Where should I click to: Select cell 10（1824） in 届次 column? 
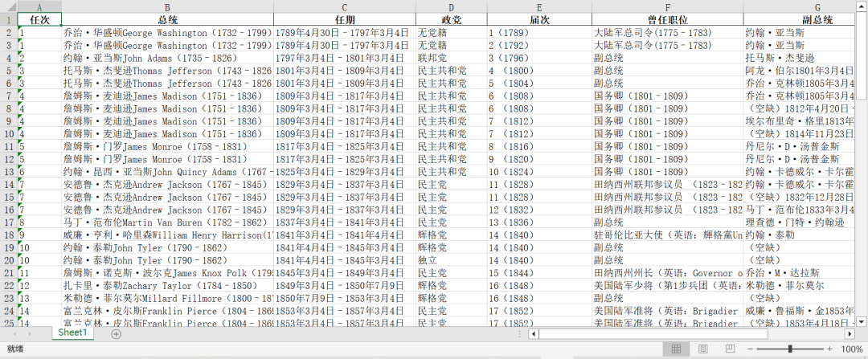(x=539, y=172)
